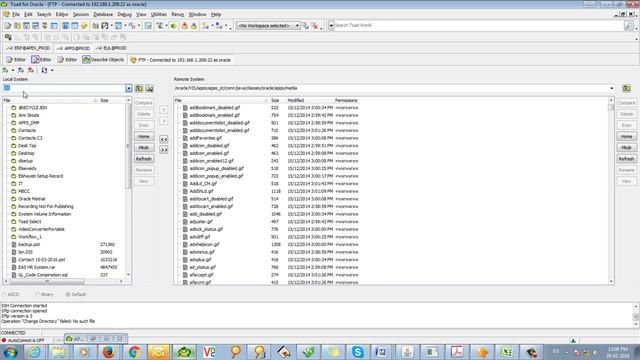Open the File menu
Screen dimensions: 640x360
coord(16,14)
